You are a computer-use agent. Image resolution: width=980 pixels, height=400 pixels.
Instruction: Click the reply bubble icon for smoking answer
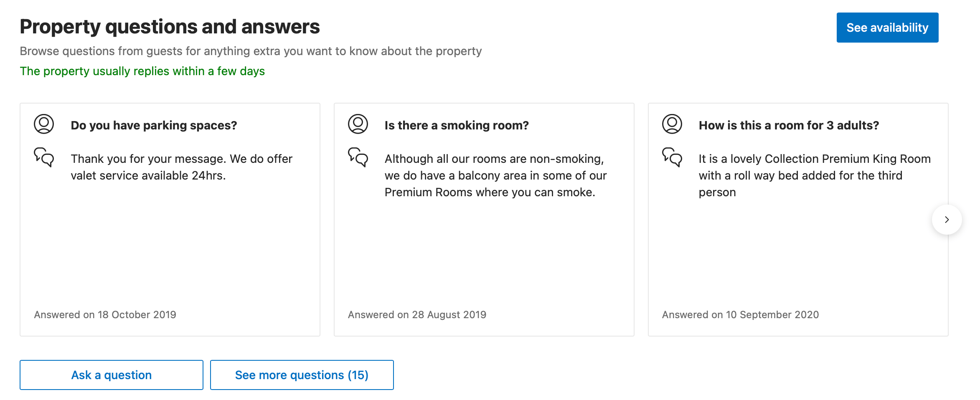(358, 159)
